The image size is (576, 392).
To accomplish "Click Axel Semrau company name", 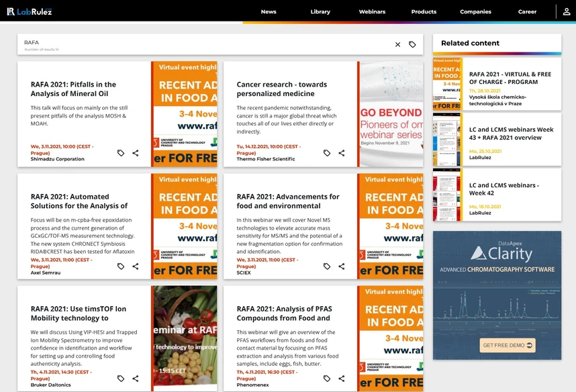I will (x=46, y=273).
